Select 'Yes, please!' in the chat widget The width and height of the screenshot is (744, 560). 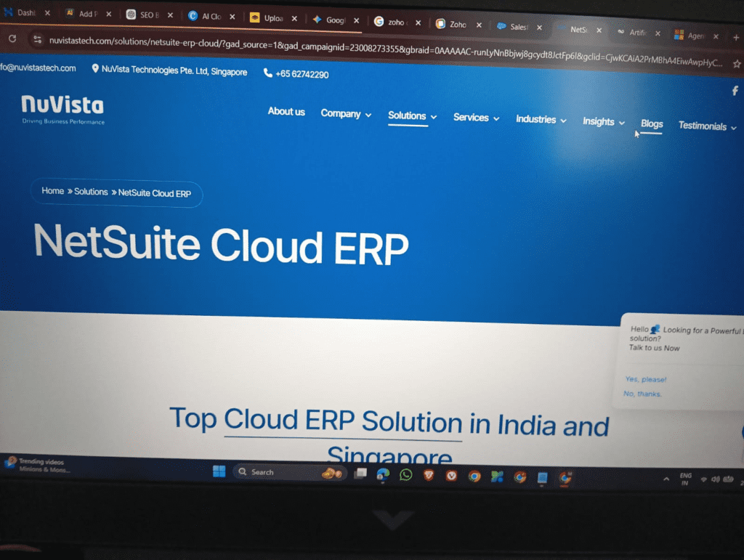pyautogui.click(x=645, y=378)
